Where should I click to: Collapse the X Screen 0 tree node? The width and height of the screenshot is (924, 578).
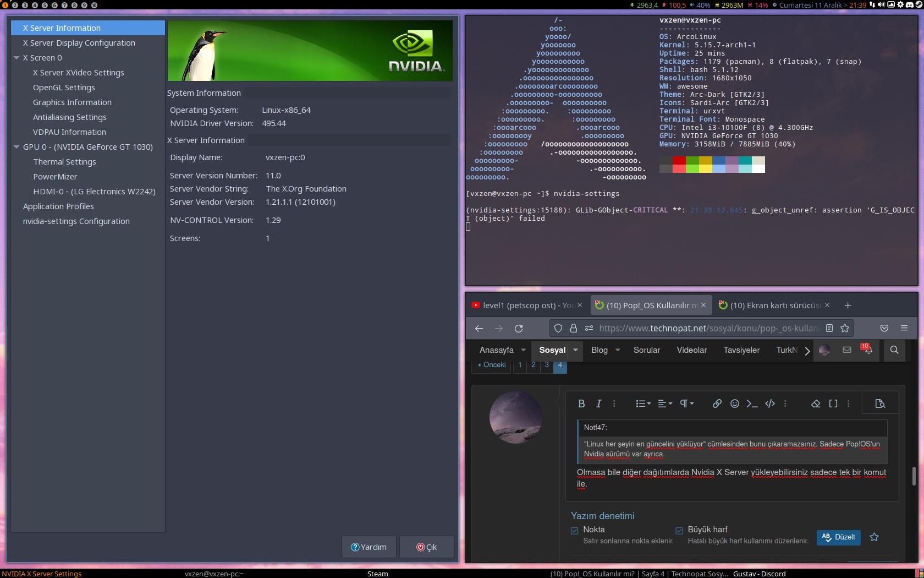(16, 58)
